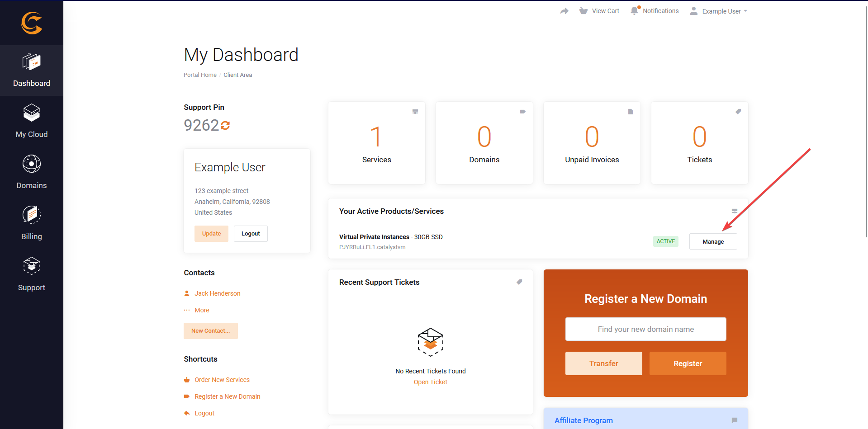Viewport: 868px width, 429px height.
Task: Click the Open Ticket link
Action: coord(431,382)
